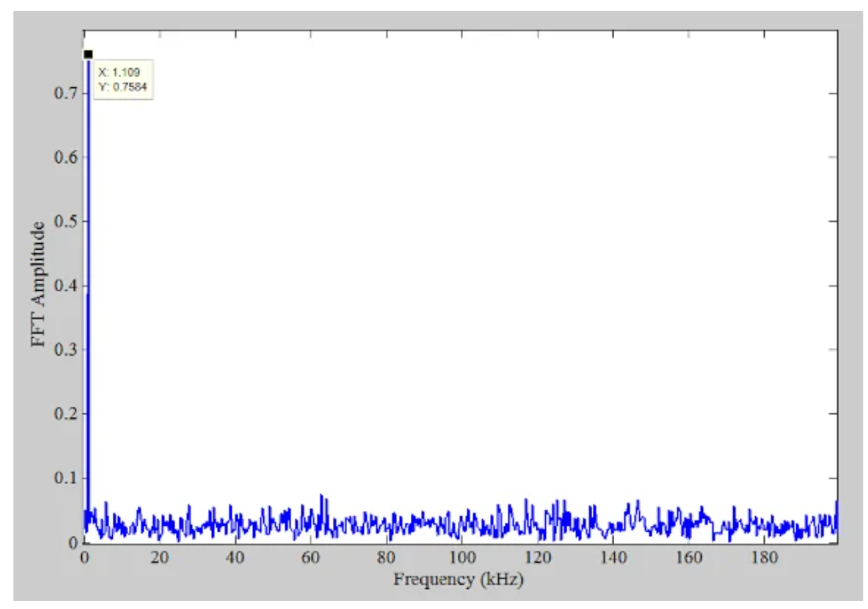This screenshot has width=868, height=609.
Task: Click the y-axis tick label 0.5
Action: tap(65, 221)
